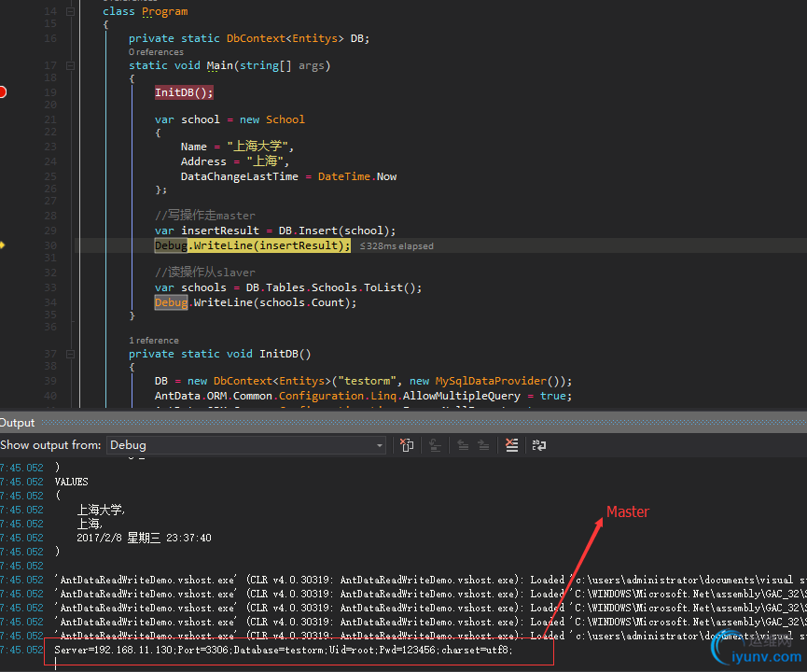Viewport: 807px width, 672px height.
Task: Collapse the InitDB method block
Action: coord(71,354)
